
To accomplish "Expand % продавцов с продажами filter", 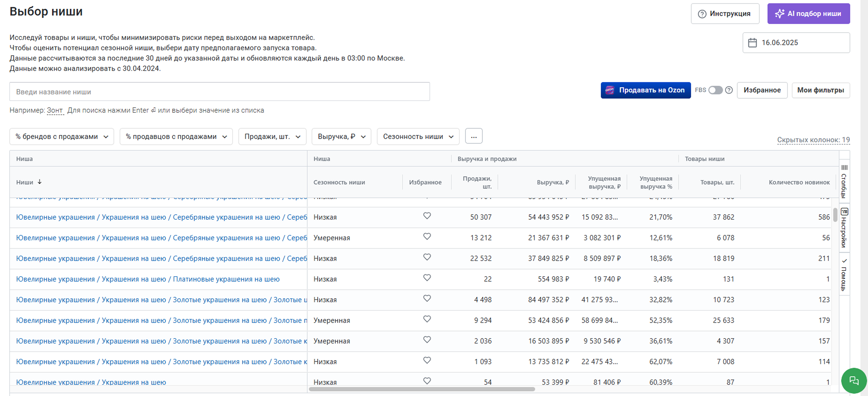I will point(176,136).
